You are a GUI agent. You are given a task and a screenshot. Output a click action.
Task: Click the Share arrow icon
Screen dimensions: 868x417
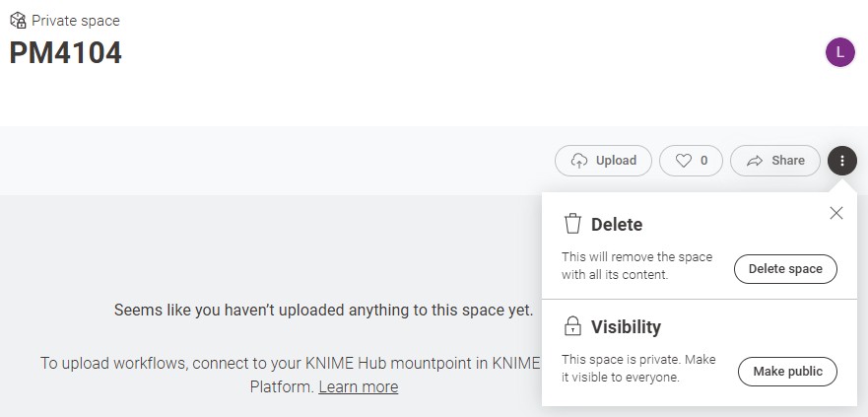tap(755, 161)
